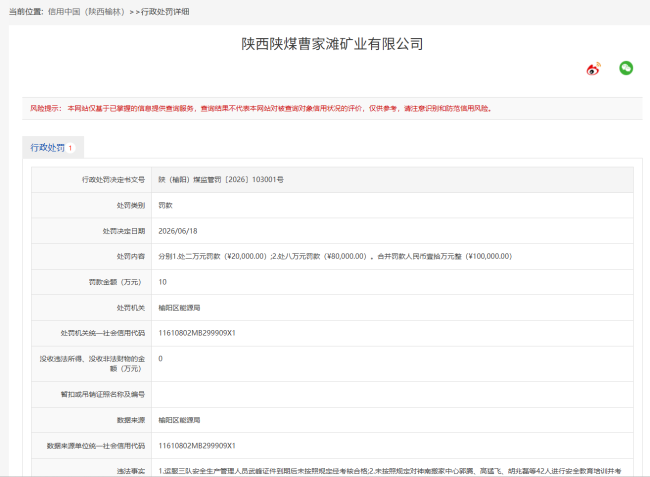Click the red 风险提示 warning text
650x477 pixels.
point(261,109)
